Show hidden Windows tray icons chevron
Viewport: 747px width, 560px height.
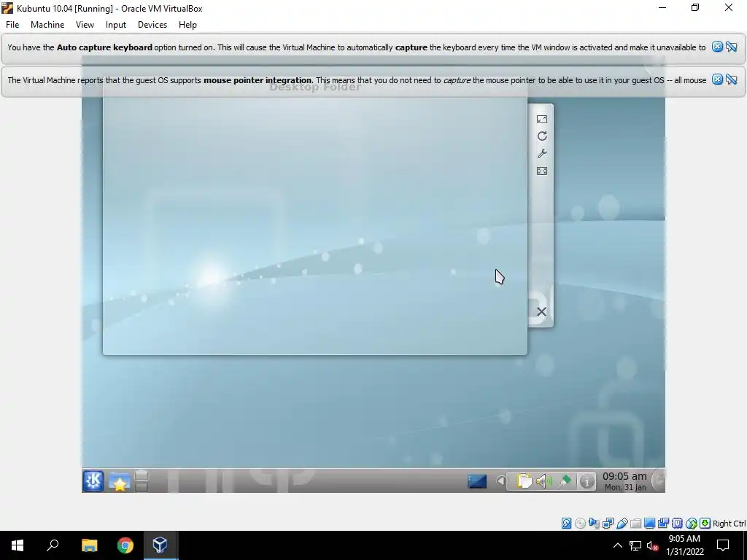pos(617,545)
